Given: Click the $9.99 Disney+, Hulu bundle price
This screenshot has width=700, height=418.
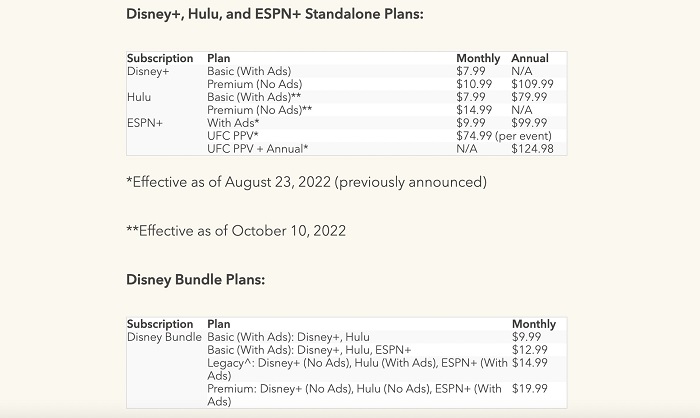Looking at the screenshot, I should (526, 337).
